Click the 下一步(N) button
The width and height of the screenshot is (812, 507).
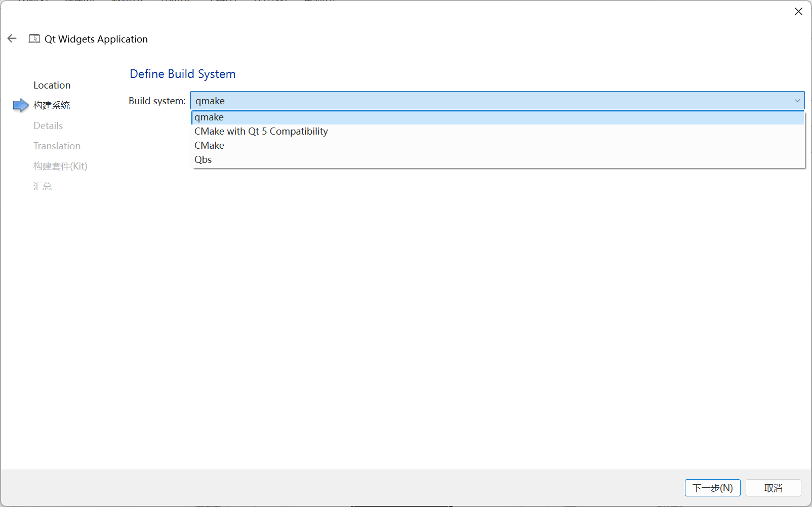pyautogui.click(x=713, y=488)
